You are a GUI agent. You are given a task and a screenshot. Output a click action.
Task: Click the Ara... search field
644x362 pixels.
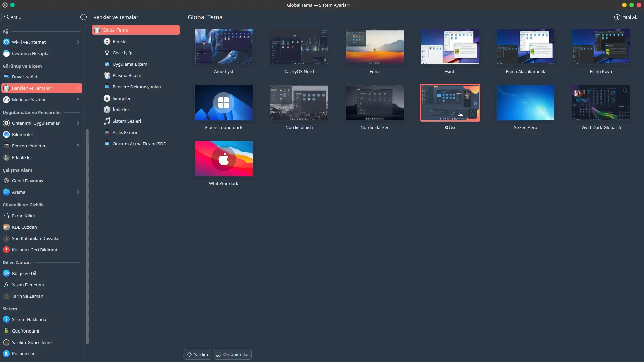click(39, 17)
